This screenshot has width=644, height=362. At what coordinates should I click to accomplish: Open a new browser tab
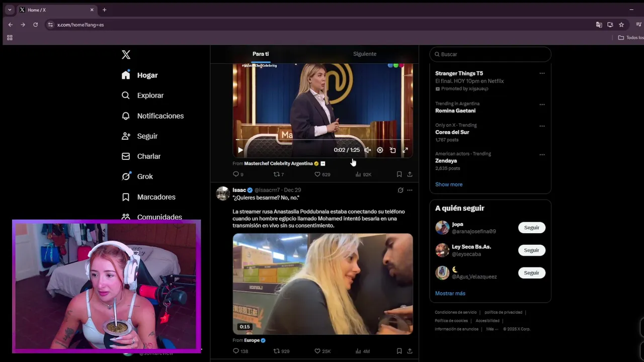point(105,10)
